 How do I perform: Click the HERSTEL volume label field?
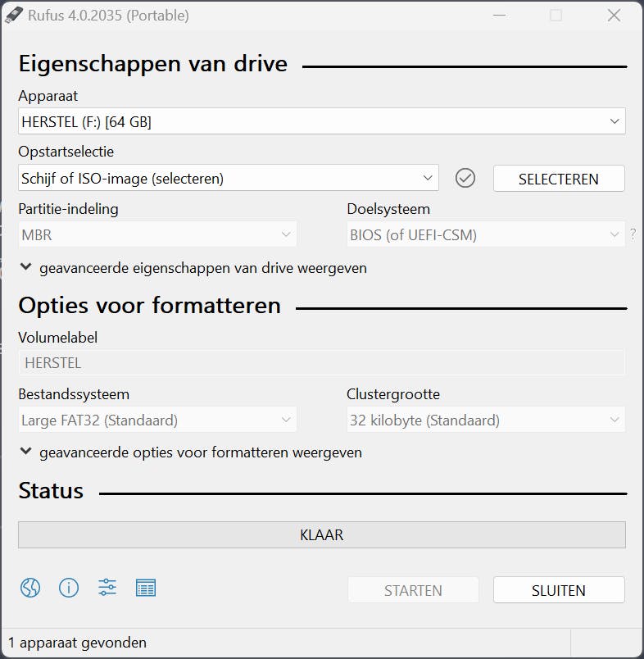tap(322, 362)
